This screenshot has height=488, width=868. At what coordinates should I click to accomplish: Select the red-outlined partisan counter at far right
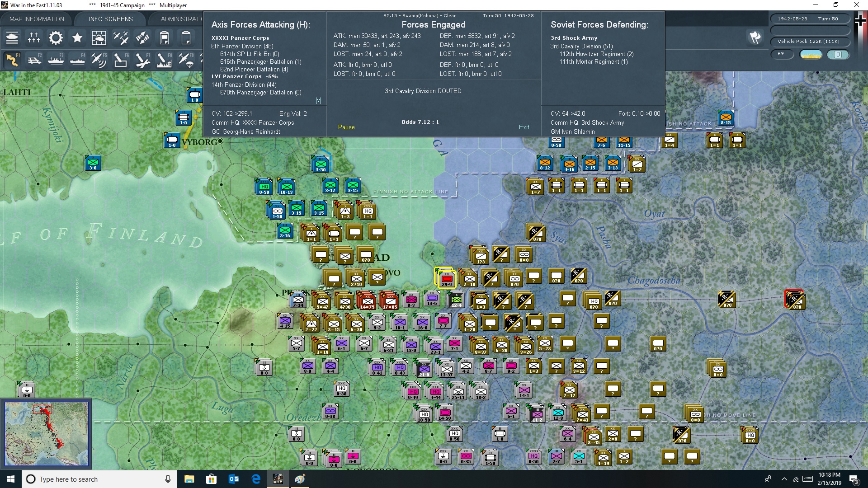[794, 300]
